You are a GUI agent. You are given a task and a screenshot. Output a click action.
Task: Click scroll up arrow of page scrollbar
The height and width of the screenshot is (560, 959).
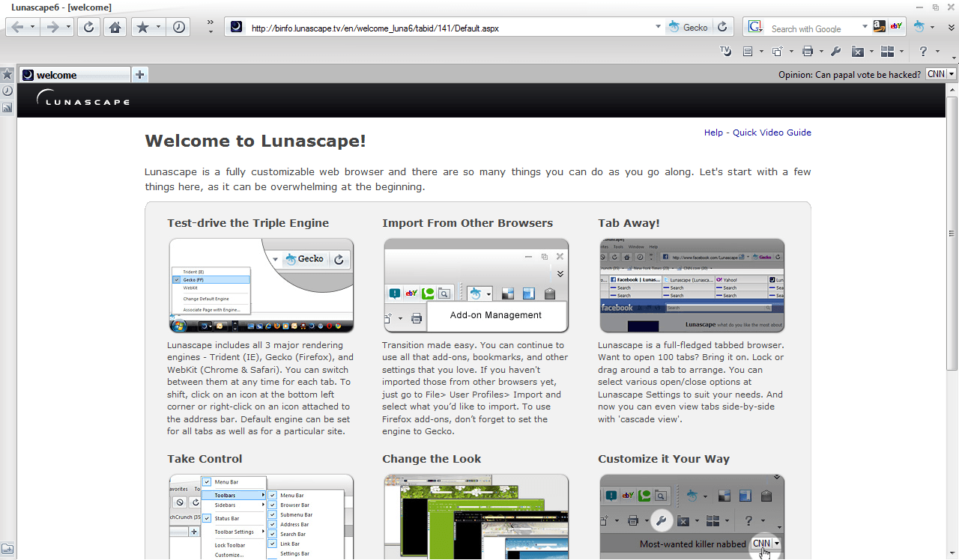click(x=952, y=89)
